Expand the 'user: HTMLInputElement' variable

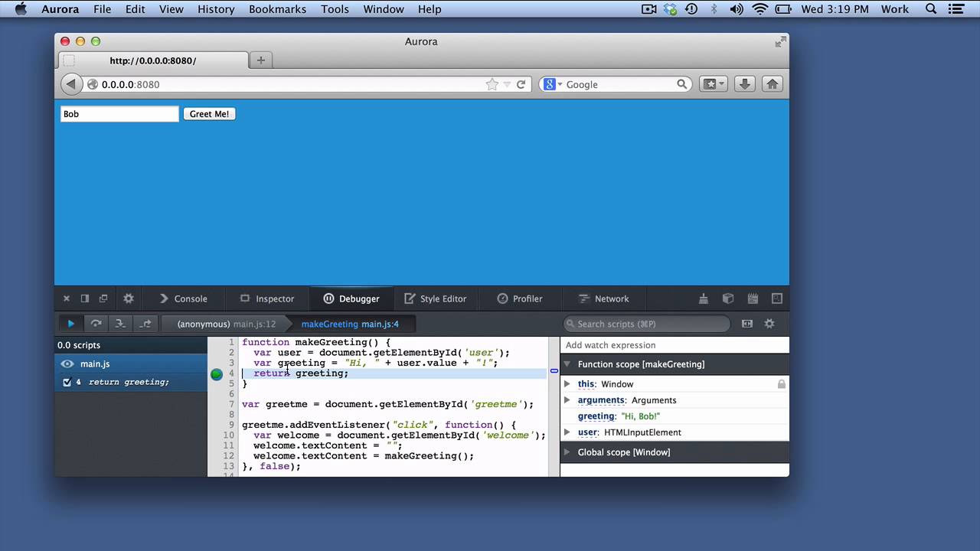[567, 432]
